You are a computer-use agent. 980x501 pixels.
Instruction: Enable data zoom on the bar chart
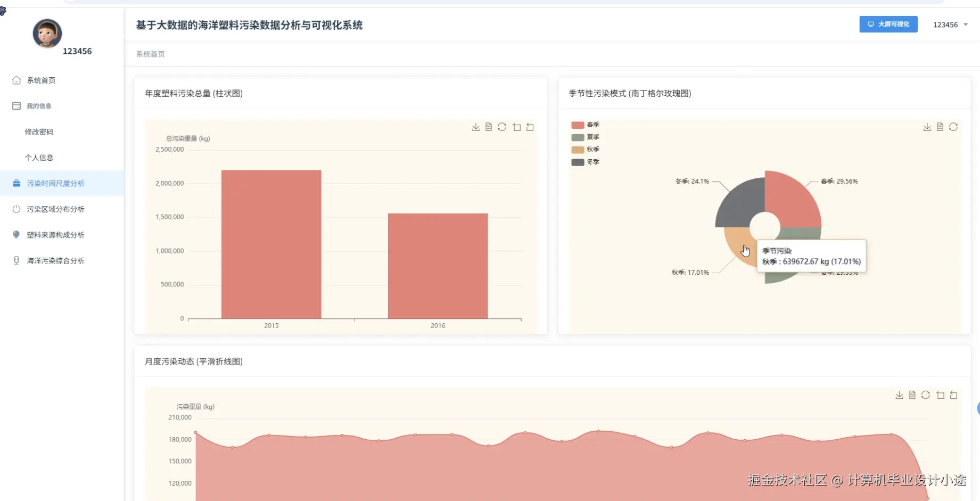[516, 127]
